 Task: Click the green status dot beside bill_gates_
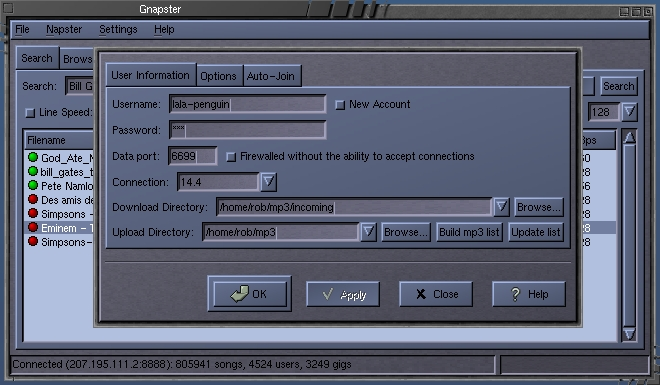[33, 171]
